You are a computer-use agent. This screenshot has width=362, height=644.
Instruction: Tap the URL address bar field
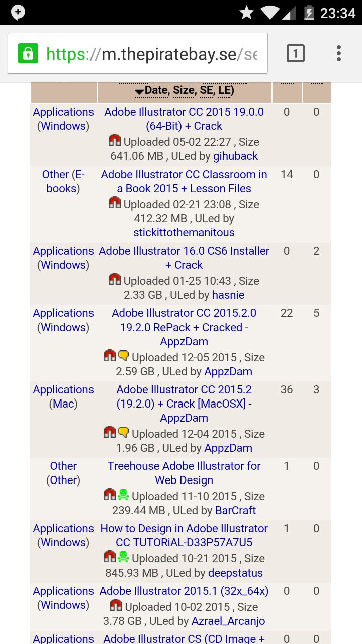pyautogui.click(x=151, y=54)
